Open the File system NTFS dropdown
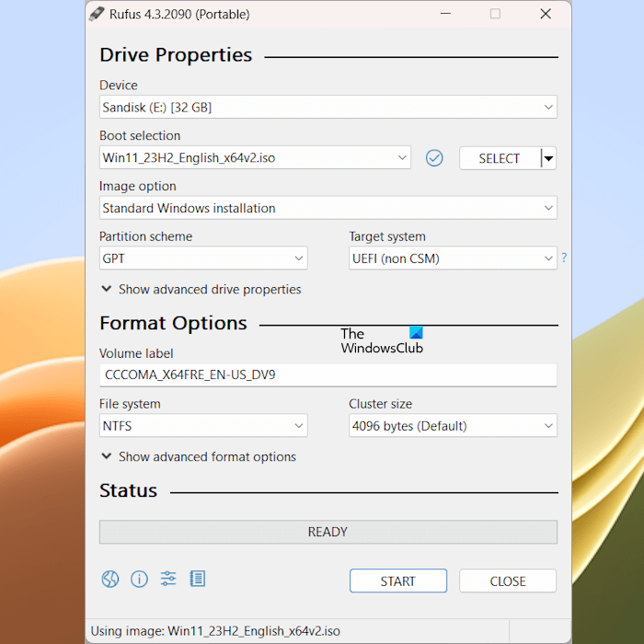This screenshot has width=644, height=644. coord(203,425)
